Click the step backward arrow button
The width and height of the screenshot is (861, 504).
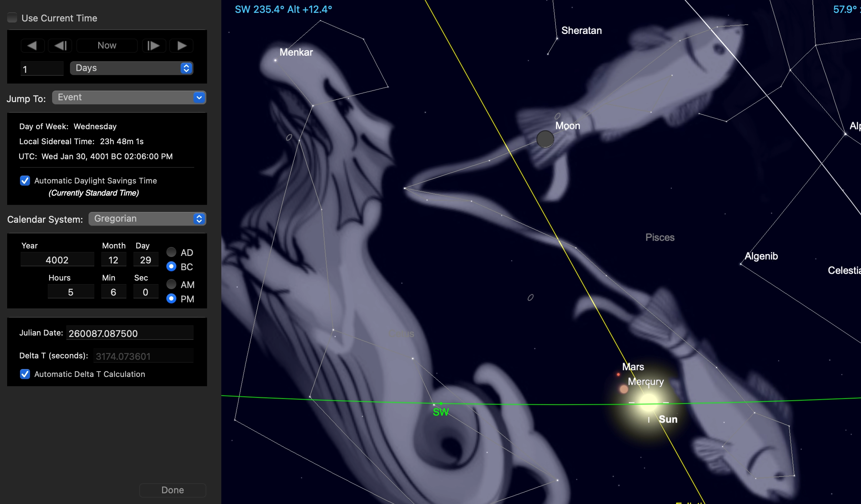(32, 46)
